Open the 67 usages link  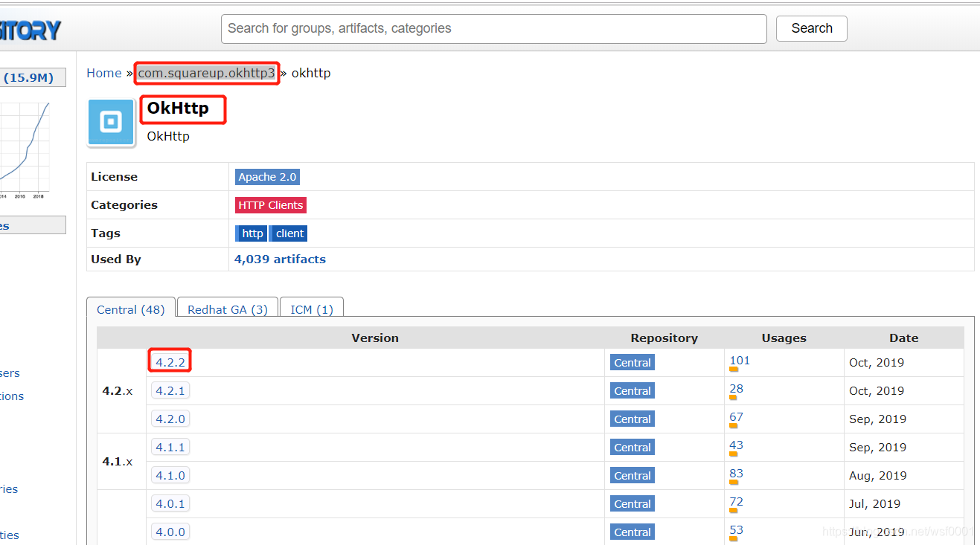click(x=736, y=417)
